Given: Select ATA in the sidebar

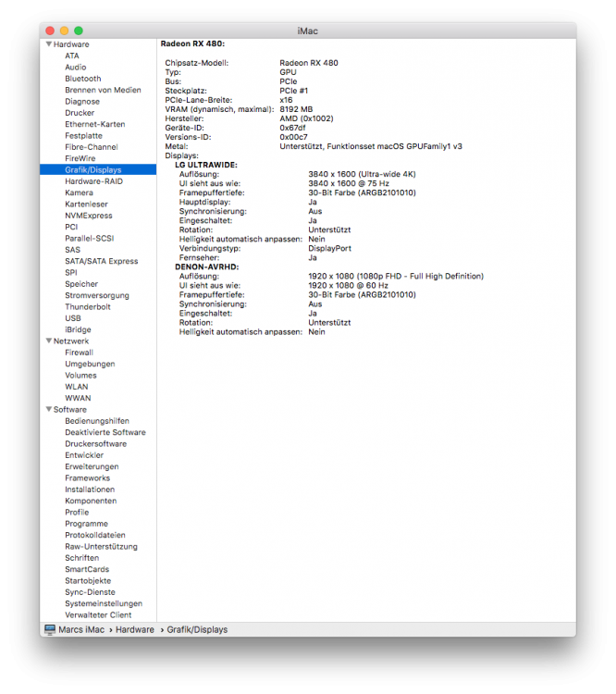Looking at the screenshot, I should tap(72, 56).
